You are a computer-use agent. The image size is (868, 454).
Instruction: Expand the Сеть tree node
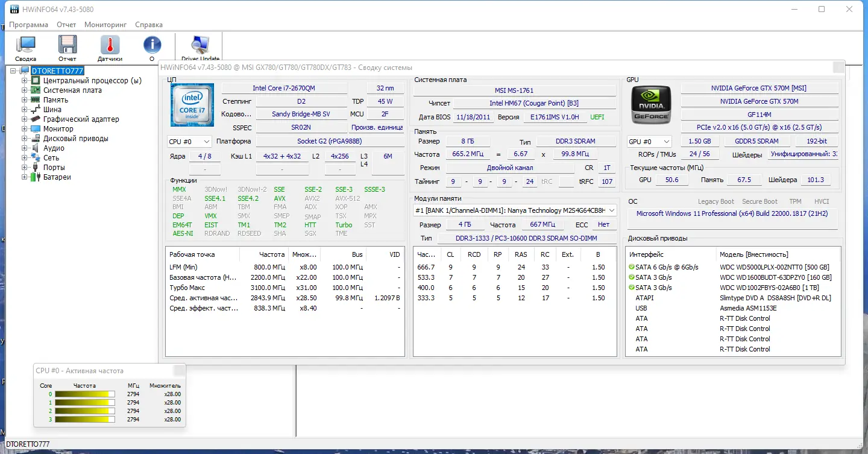(x=25, y=158)
